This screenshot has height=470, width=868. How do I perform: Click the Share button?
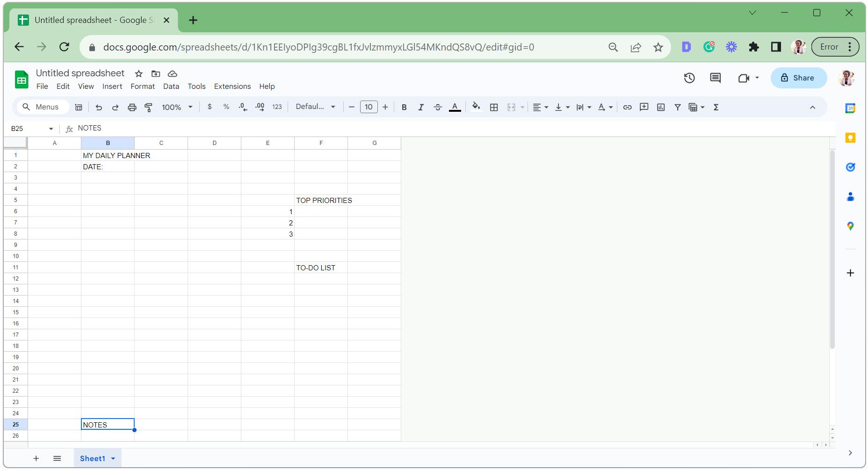798,78
